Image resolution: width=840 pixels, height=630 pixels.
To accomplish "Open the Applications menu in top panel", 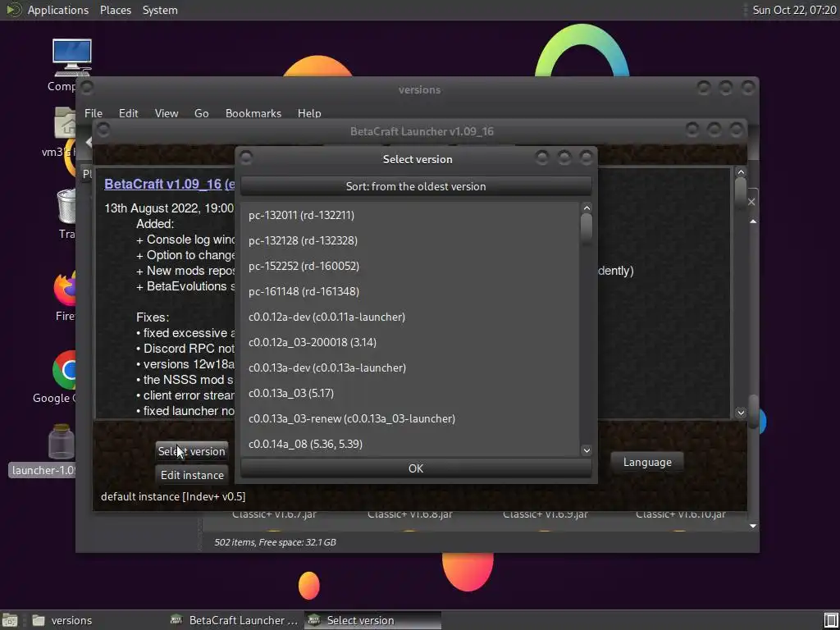I will click(58, 10).
